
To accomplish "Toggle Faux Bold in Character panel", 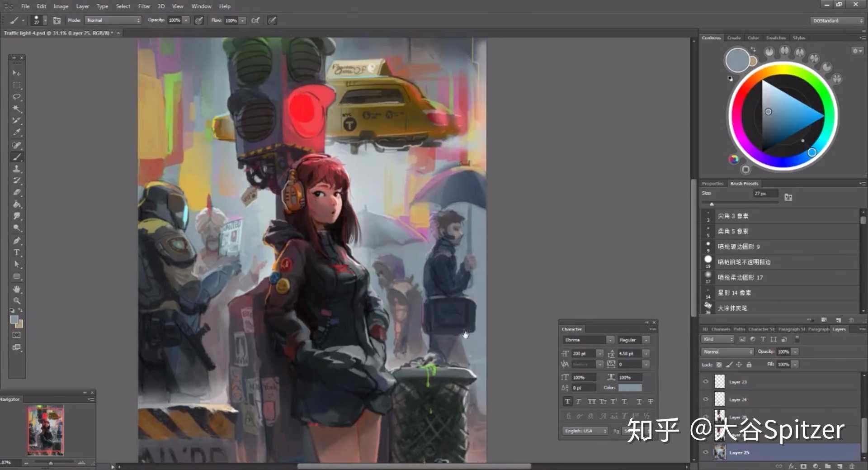I will pyautogui.click(x=567, y=401).
